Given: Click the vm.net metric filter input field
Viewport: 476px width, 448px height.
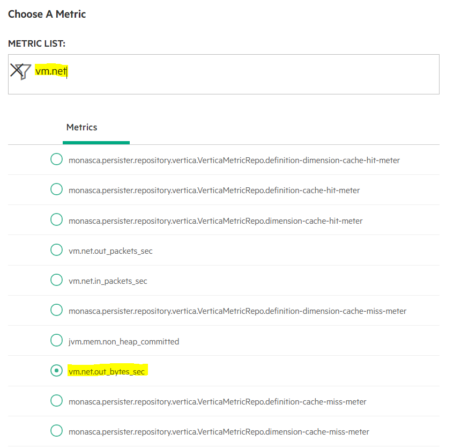Looking at the screenshot, I should 224,74.
